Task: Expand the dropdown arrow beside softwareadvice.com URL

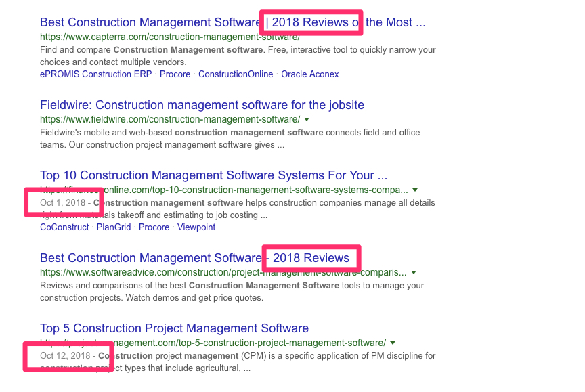Action: click(414, 273)
